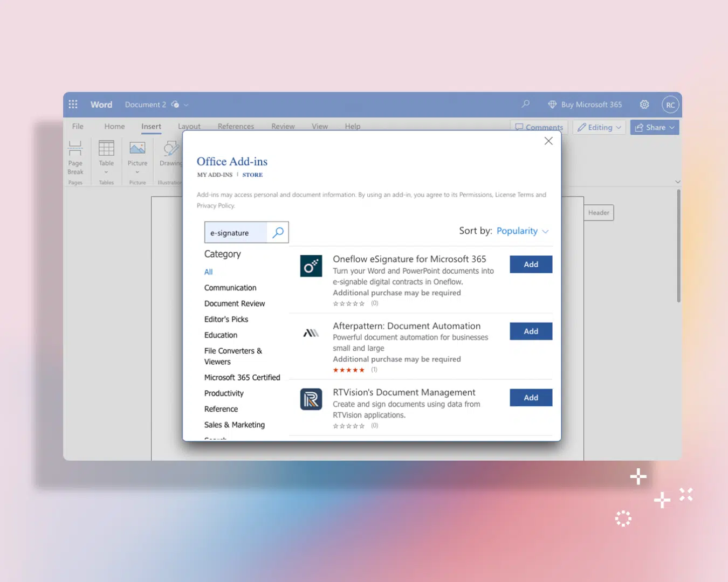The width and height of the screenshot is (728, 582).
Task: Open the app launcher grid icon
Action: (x=73, y=105)
